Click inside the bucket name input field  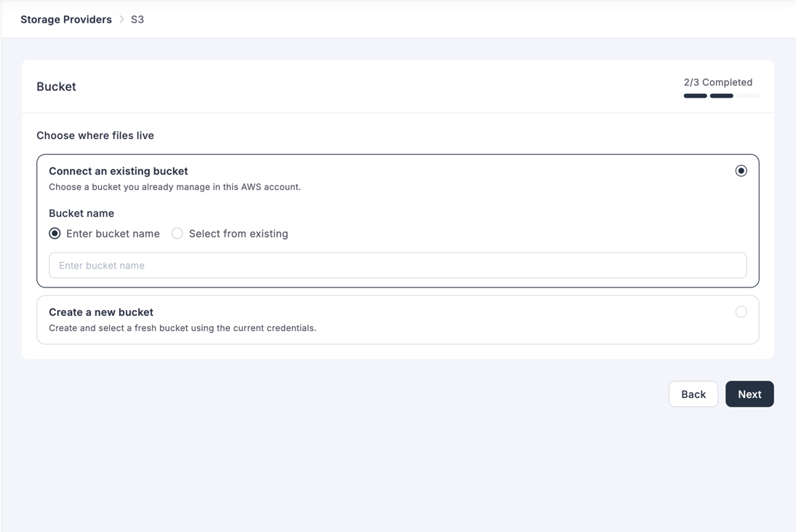(398, 265)
